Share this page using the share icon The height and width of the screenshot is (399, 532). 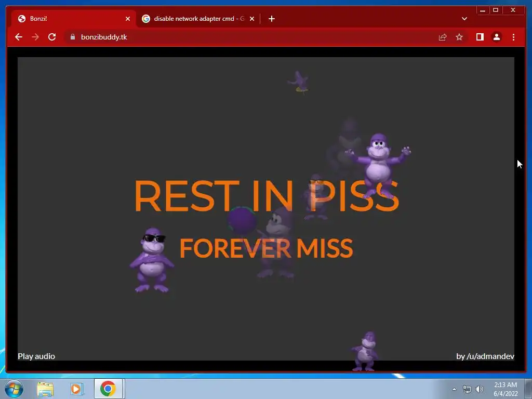click(x=443, y=37)
